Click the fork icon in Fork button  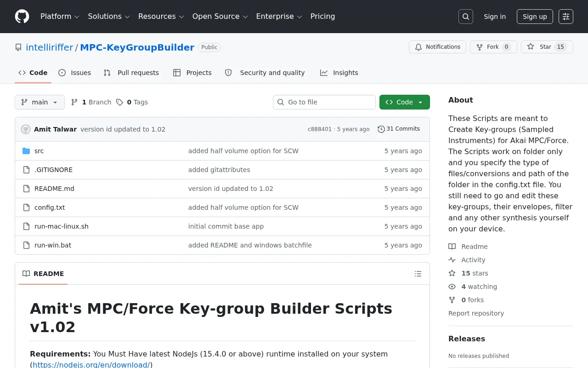[x=480, y=47]
